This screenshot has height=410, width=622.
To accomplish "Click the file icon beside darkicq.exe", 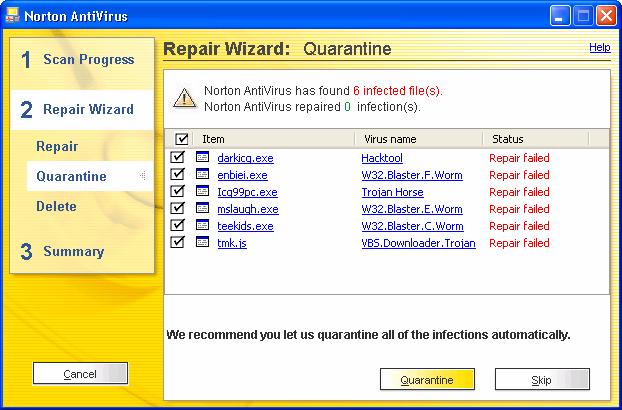I will click(202, 157).
